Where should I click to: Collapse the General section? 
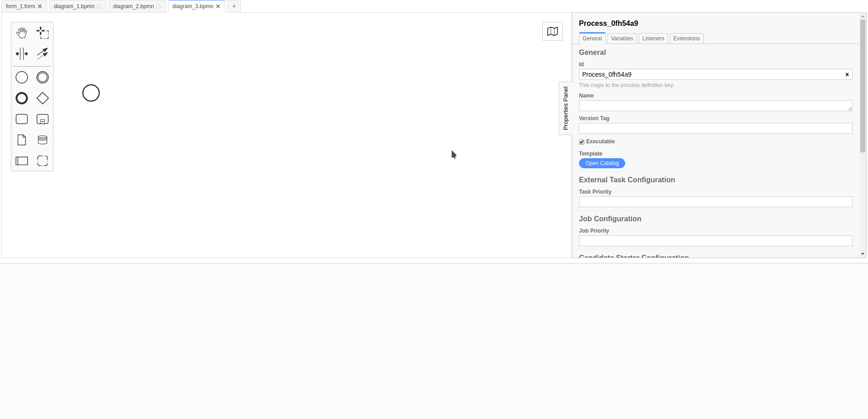pos(592,52)
